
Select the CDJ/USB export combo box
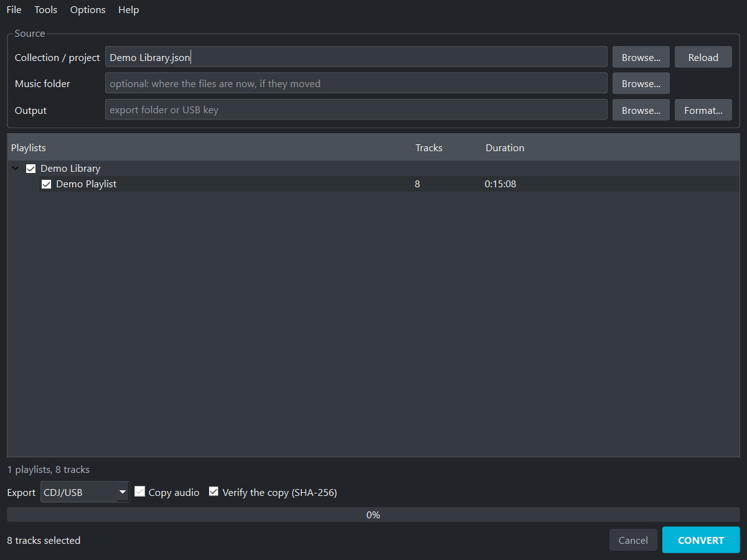(x=85, y=492)
